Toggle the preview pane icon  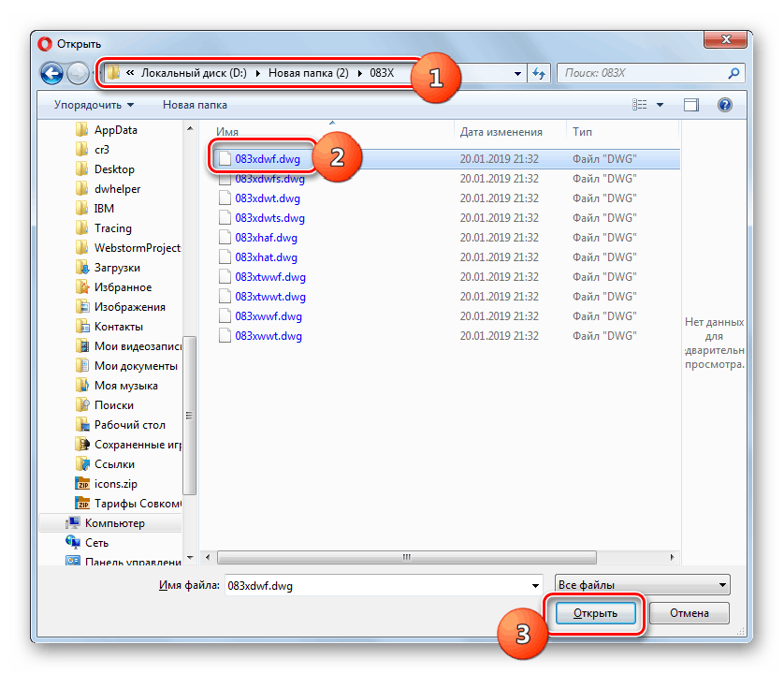[691, 105]
